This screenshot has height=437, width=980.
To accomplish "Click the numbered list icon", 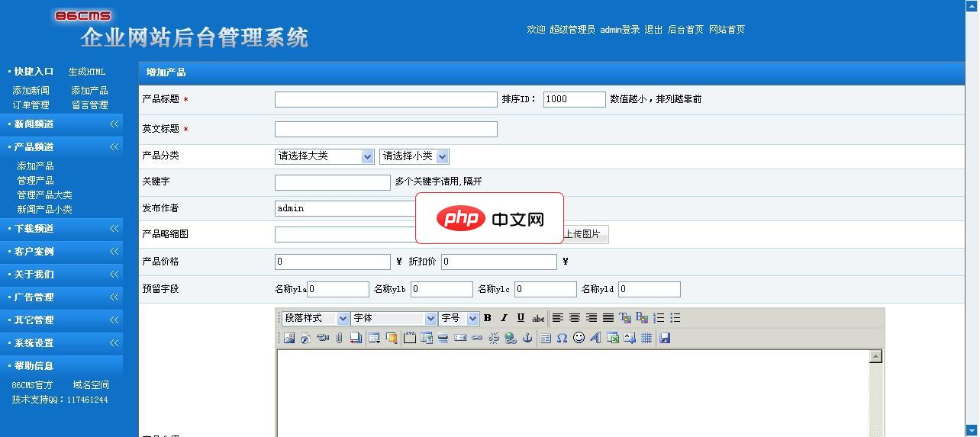I will [659, 318].
